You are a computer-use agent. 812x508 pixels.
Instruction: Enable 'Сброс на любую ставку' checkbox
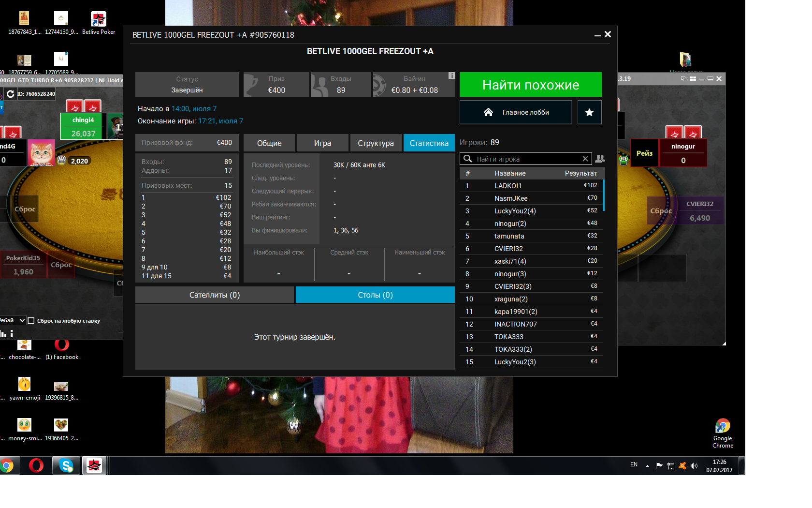tap(31, 321)
